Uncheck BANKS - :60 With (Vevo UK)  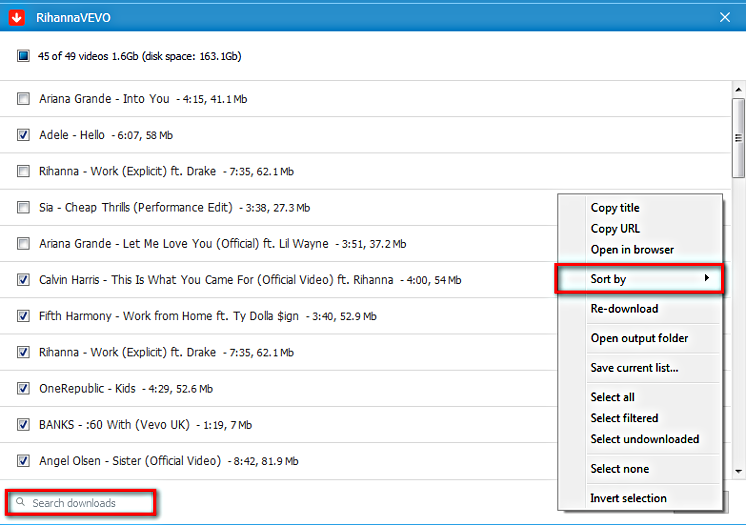pyautogui.click(x=23, y=425)
